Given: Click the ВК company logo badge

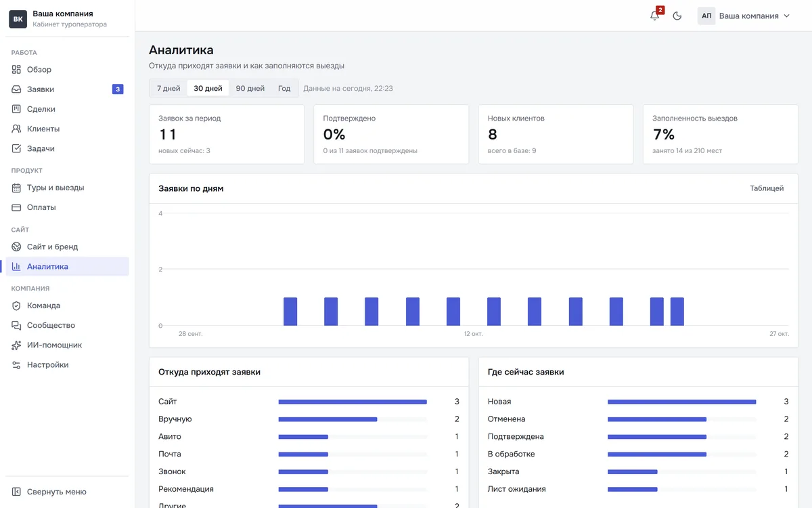Looking at the screenshot, I should [18, 19].
